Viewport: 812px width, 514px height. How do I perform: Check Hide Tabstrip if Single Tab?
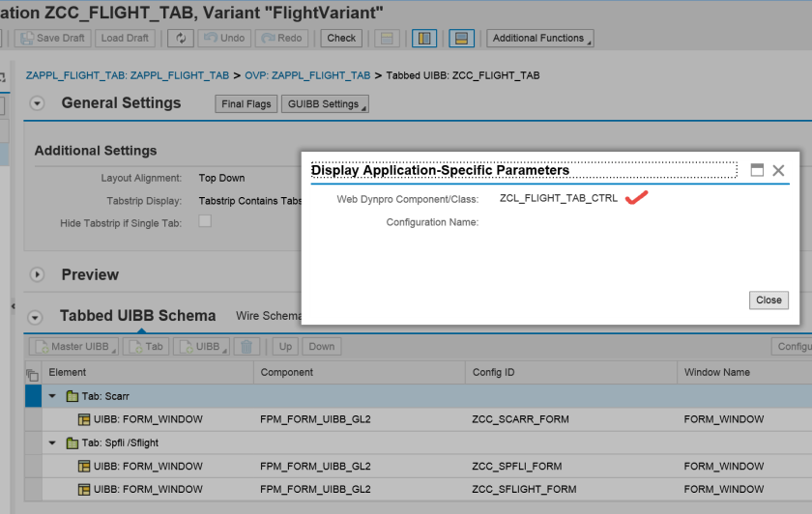205,221
